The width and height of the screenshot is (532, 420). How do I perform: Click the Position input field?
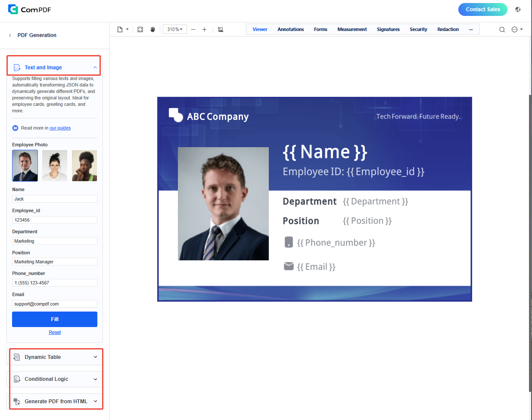pos(55,262)
